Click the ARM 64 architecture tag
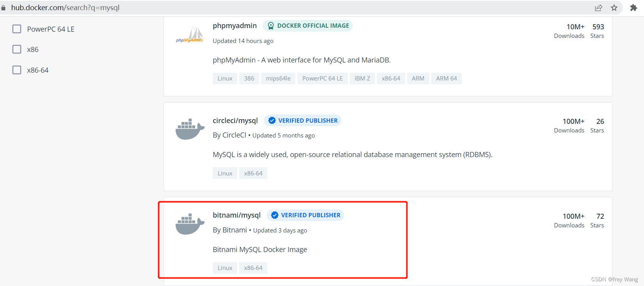 tap(447, 79)
